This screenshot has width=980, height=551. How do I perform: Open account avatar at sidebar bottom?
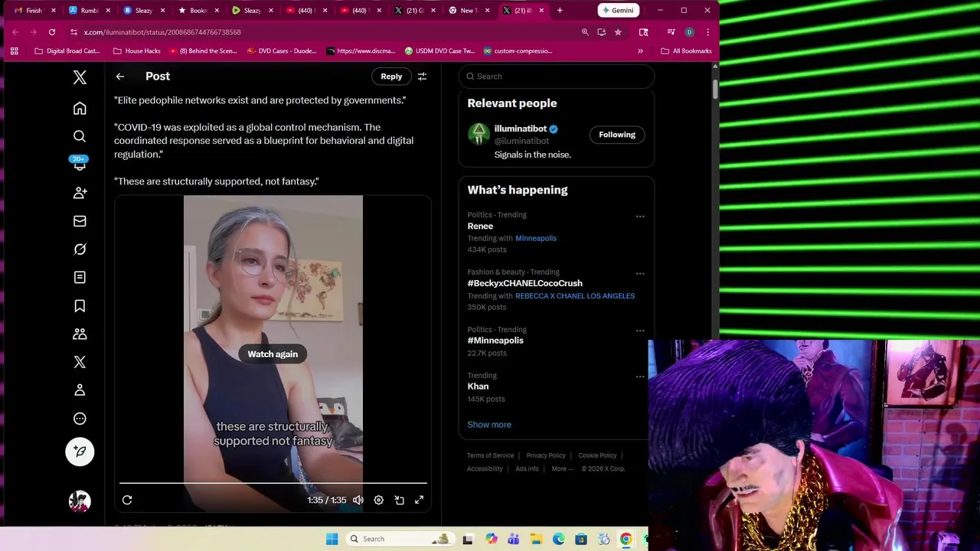80,501
